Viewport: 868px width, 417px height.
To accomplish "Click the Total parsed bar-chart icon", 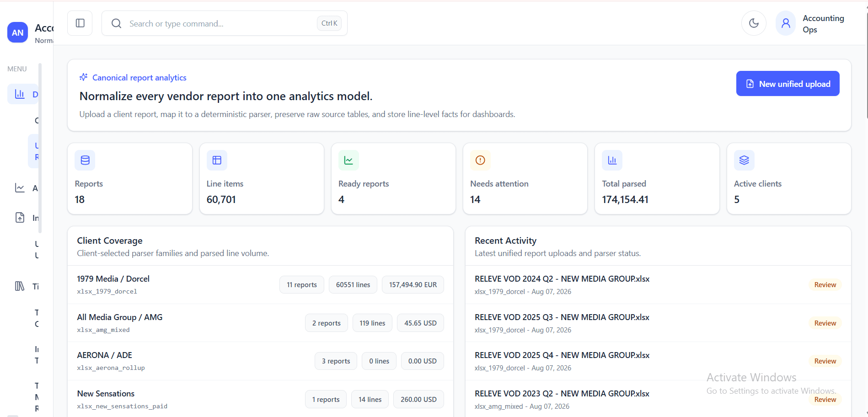I will 612,160.
